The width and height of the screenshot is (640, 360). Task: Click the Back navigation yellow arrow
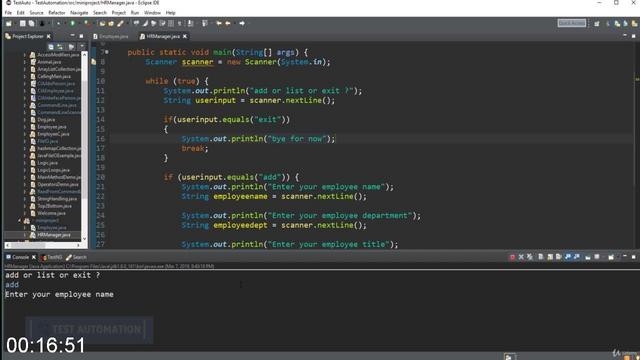tap(228, 24)
